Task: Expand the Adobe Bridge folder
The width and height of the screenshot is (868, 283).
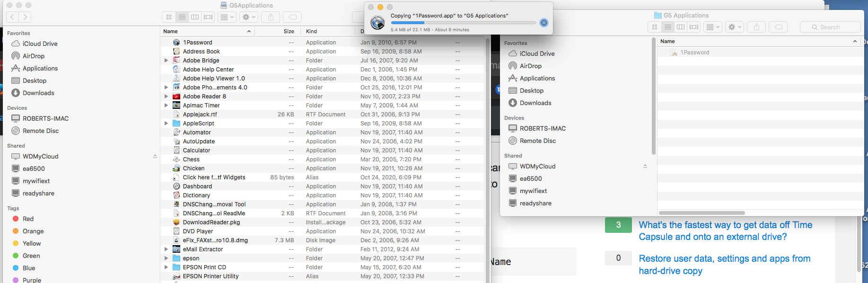Action: [166, 60]
